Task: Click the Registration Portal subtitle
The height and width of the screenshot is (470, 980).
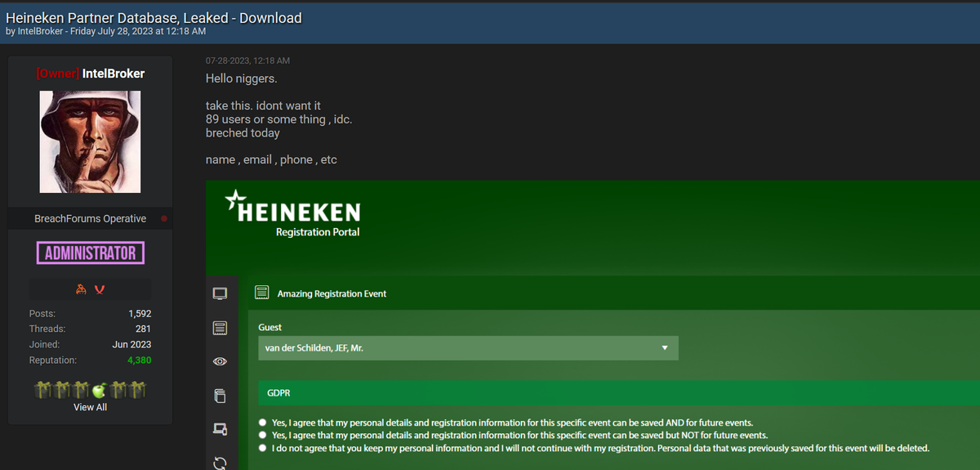Action: [318, 232]
